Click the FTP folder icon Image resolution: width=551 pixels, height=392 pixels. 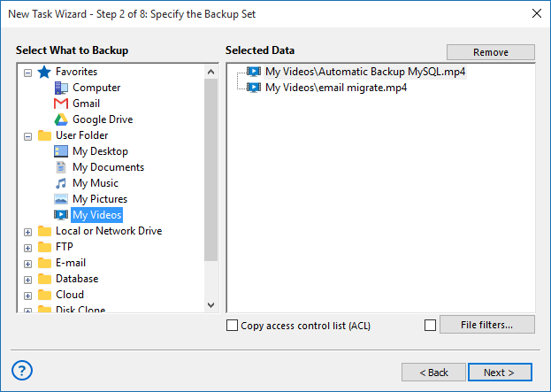[x=44, y=247]
